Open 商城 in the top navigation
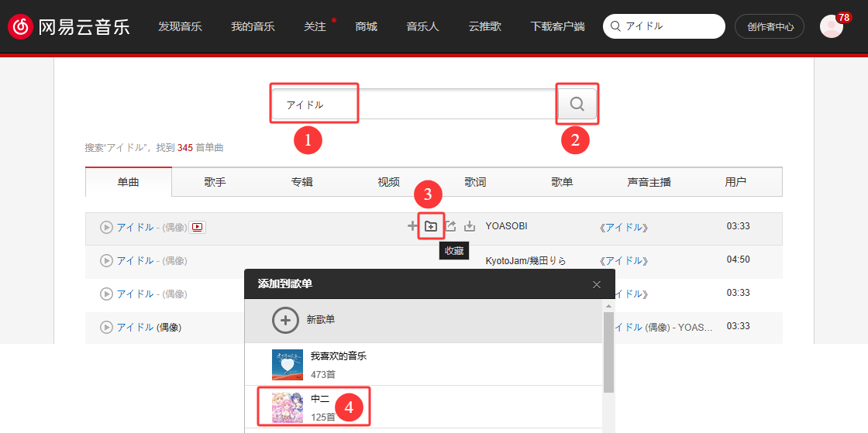 click(x=367, y=26)
